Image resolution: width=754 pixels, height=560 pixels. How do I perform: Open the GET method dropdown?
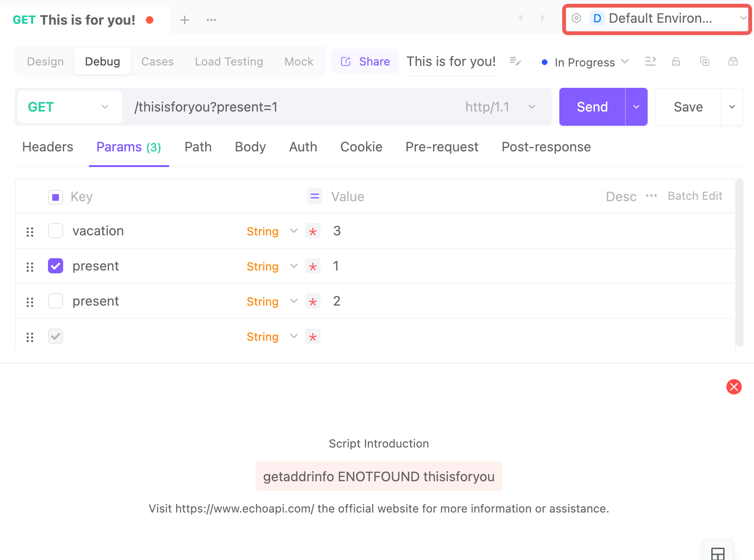(x=69, y=107)
